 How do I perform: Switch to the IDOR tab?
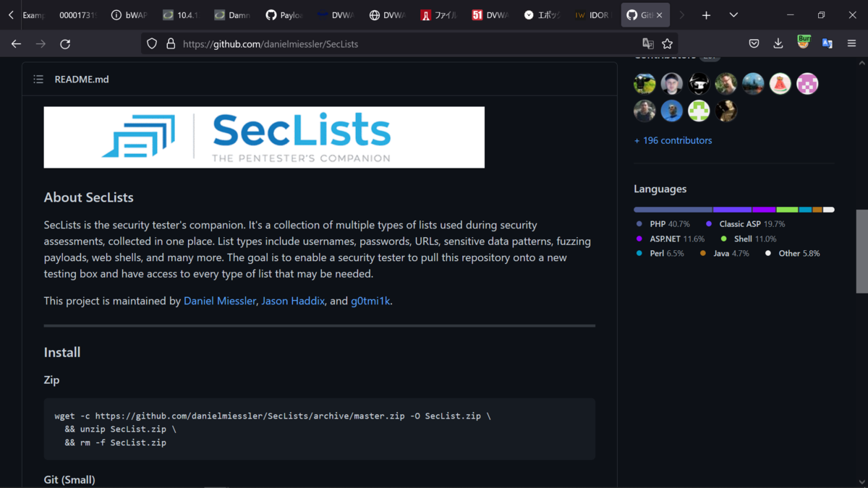[x=592, y=15]
